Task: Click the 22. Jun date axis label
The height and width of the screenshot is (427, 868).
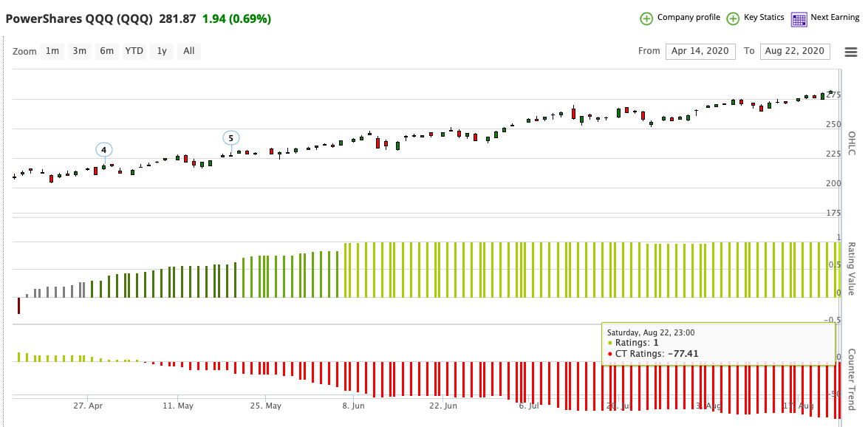Action: pyautogui.click(x=442, y=406)
